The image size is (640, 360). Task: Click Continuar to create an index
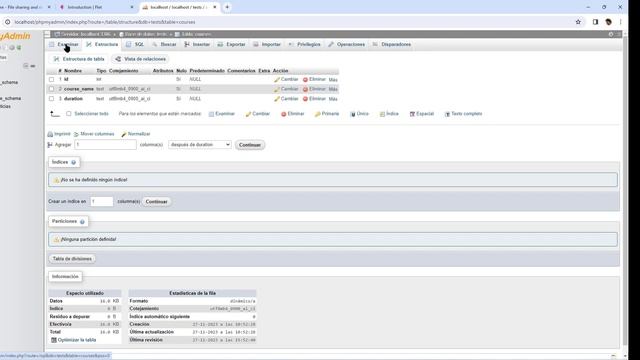157,202
